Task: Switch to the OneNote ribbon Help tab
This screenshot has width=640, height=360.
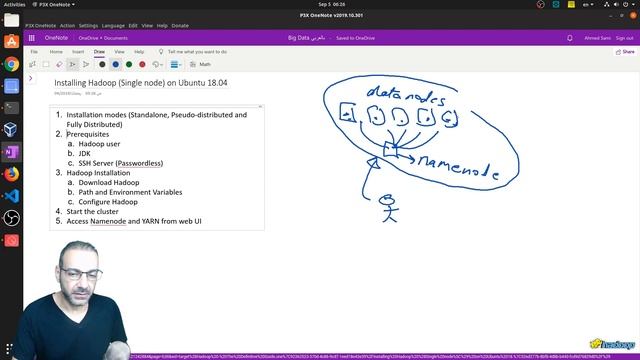Action: tap(139, 52)
